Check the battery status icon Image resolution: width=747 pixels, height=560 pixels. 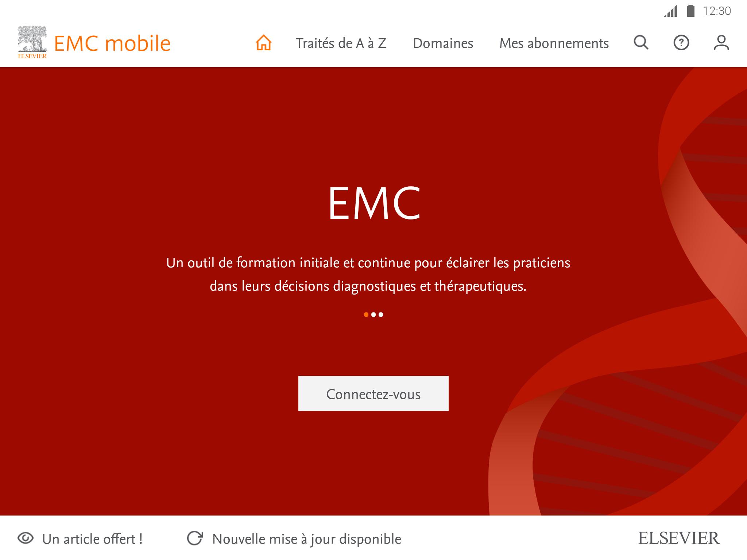[690, 11]
